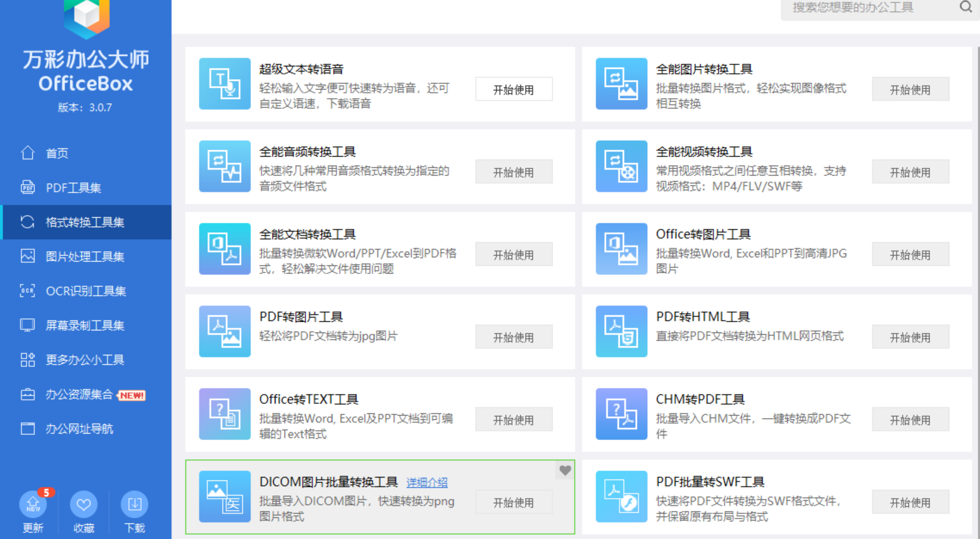Image resolution: width=980 pixels, height=539 pixels.
Task: Select 格式转换工具集 in the sidebar
Action: pos(86,222)
